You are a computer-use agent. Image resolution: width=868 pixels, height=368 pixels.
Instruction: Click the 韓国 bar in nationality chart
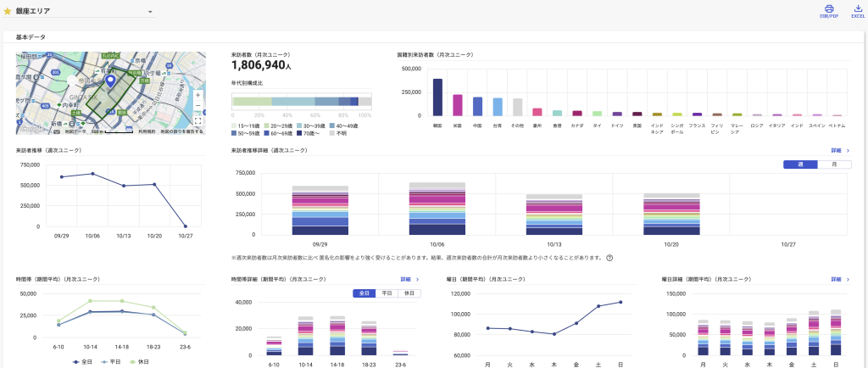tap(437, 97)
